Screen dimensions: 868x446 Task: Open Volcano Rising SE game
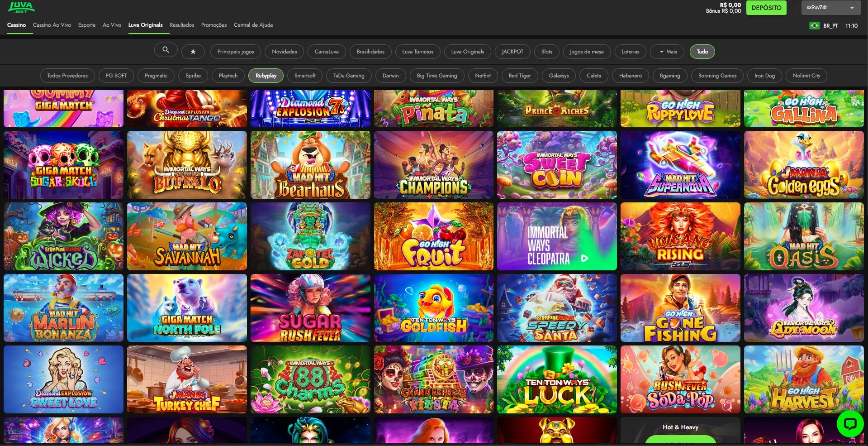click(x=680, y=236)
